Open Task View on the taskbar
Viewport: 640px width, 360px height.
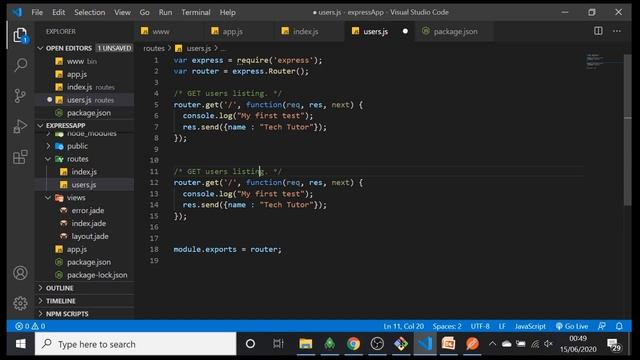point(278,344)
